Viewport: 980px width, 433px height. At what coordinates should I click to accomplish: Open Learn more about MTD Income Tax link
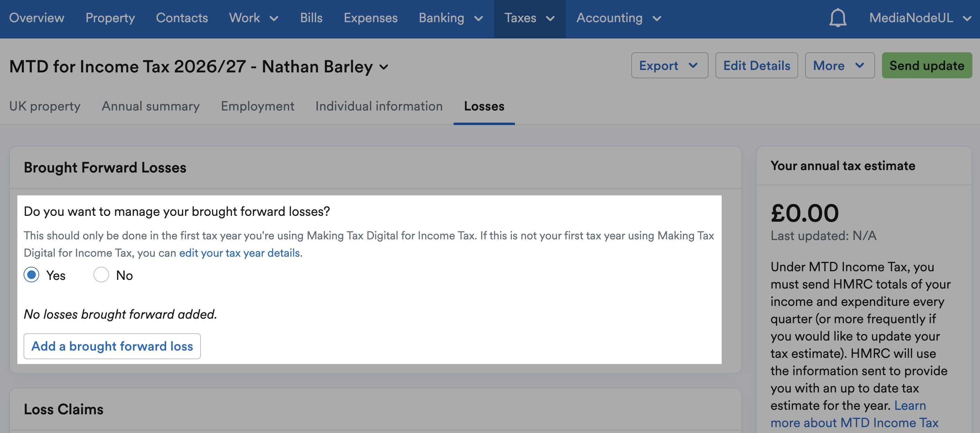click(854, 414)
